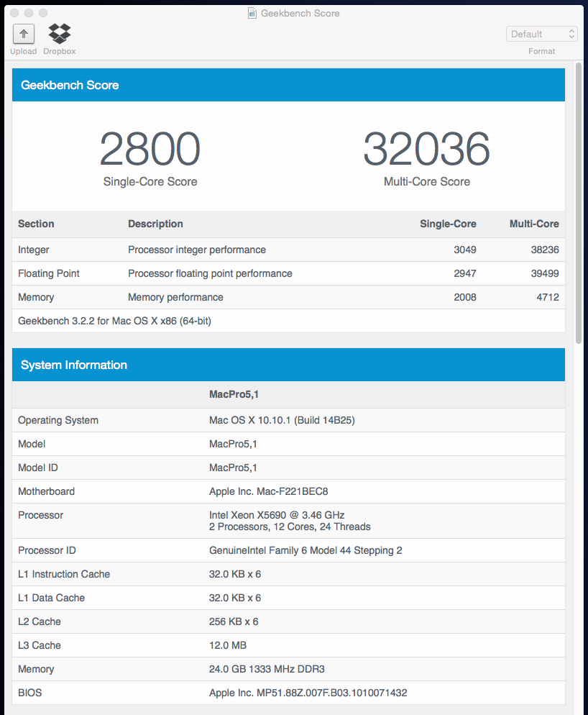Click the BIOS label

click(30, 693)
